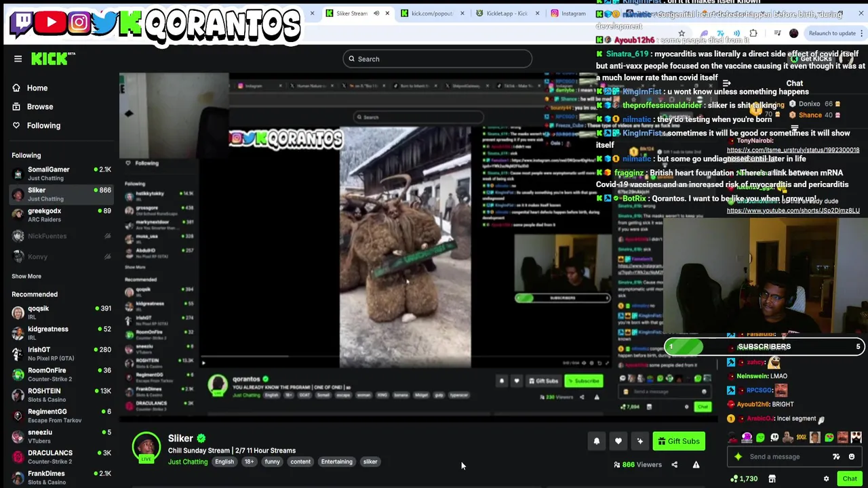Open greekgodx's ARC Raiders stream
The width and height of the screenshot is (868, 488).
61,215
